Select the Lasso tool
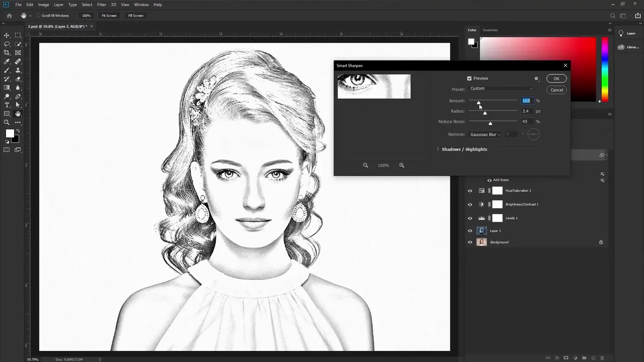The image size is (644, 362). 7,44
